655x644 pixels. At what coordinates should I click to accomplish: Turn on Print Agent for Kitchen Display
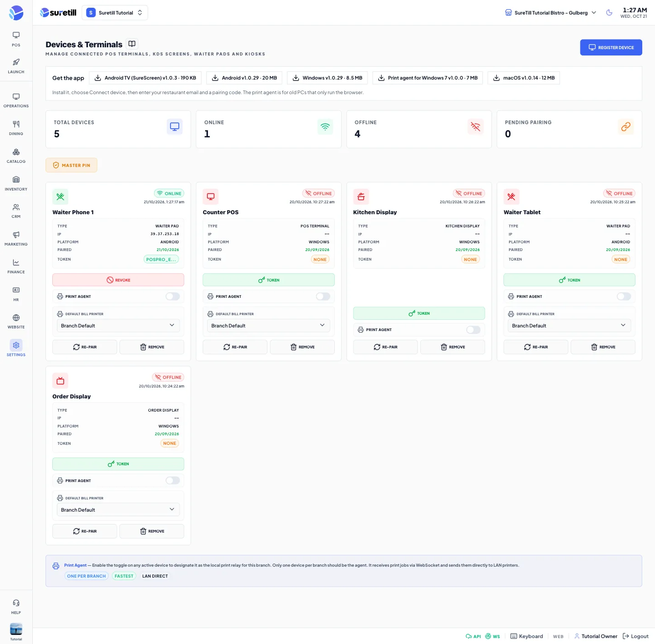point(473,330)
